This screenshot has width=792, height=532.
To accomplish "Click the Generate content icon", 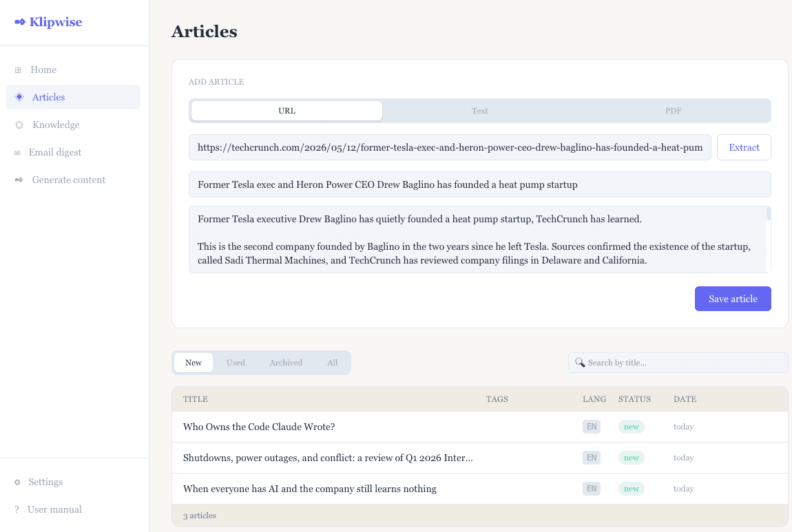I will (x=19, y=180).
